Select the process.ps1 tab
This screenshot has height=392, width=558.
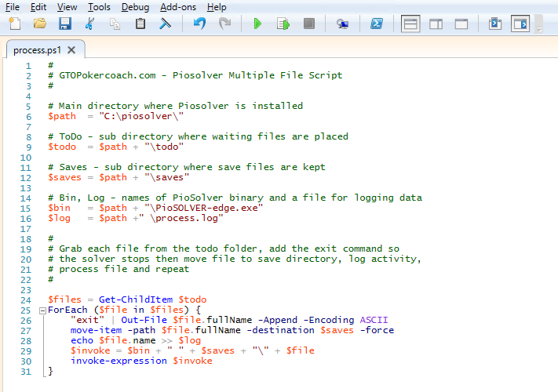tap(37, 49)
